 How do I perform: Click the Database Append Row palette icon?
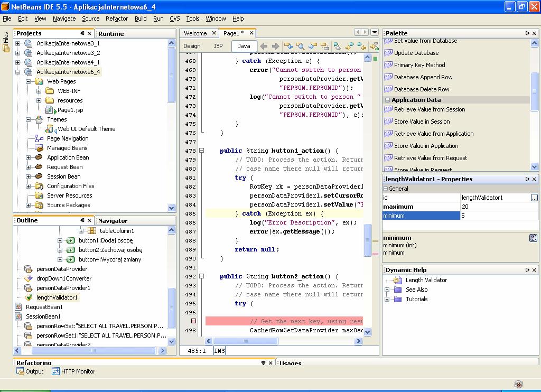388,77
